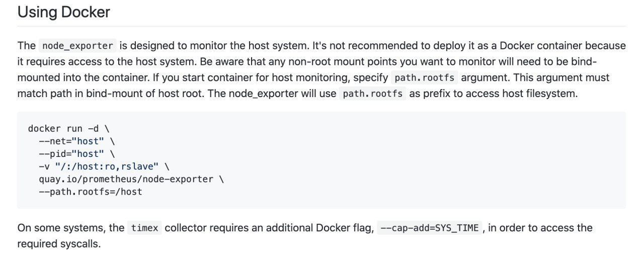Viewport: 644px width, 256px height.
Task: Click the --cap-add=SYS_TIME inline code
Action: pyautogui.click(x=430, y=228)
